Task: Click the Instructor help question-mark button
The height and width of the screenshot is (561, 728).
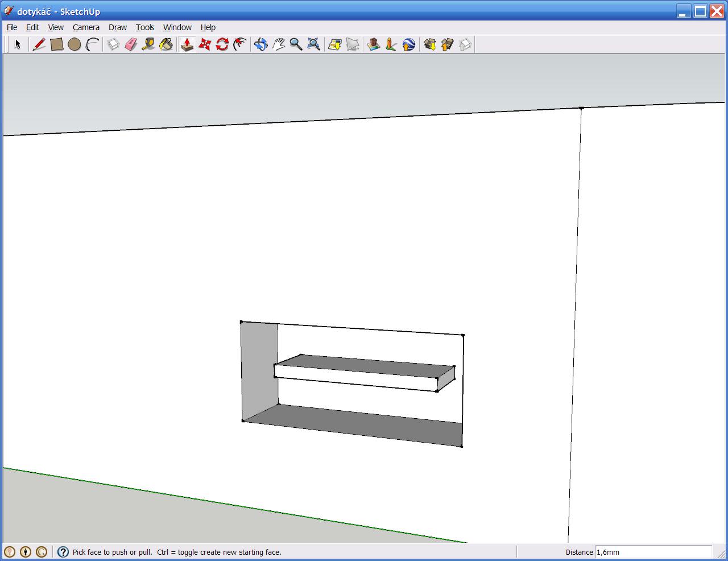Action: [63, 552]
